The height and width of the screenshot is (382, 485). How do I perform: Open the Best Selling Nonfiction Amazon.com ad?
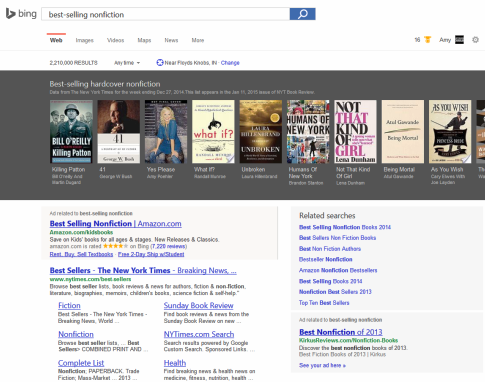pos(116,224)
